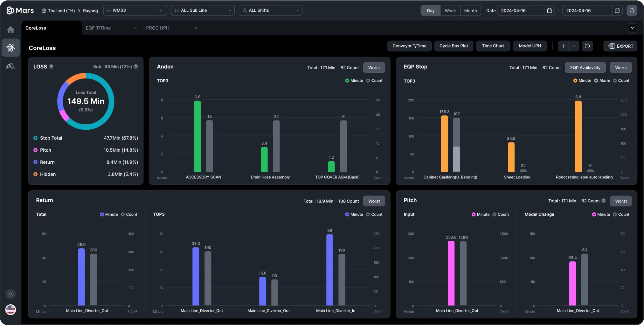Select the atom-shaped analysis icon in sidebar
Viewport: 644px width, 325px height.
tap(10, 47)
